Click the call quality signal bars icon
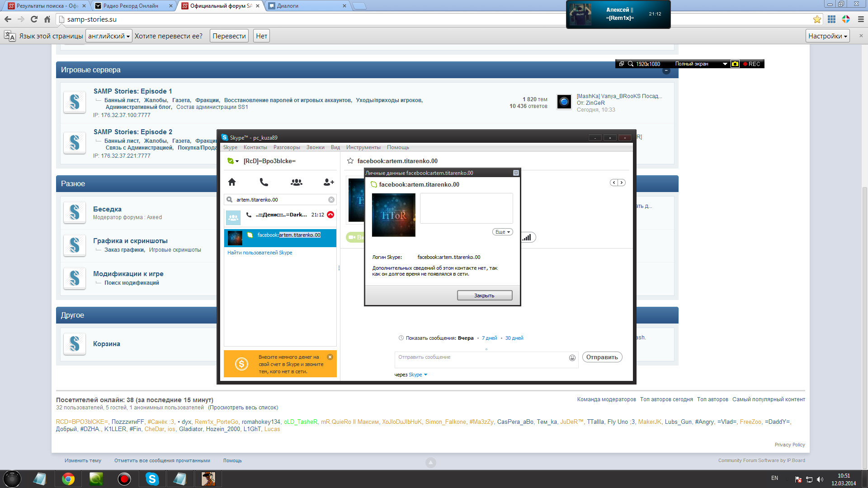Viewport: 868px width, 488px height. click(x=527, y=237)
